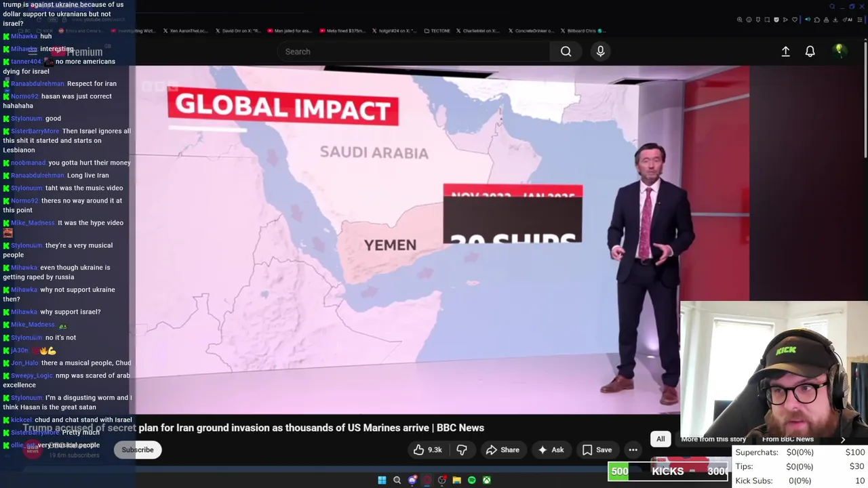This screenshot has width=868, height=488.
Task: Click the YouTube Premium logo
Action: 76,52
